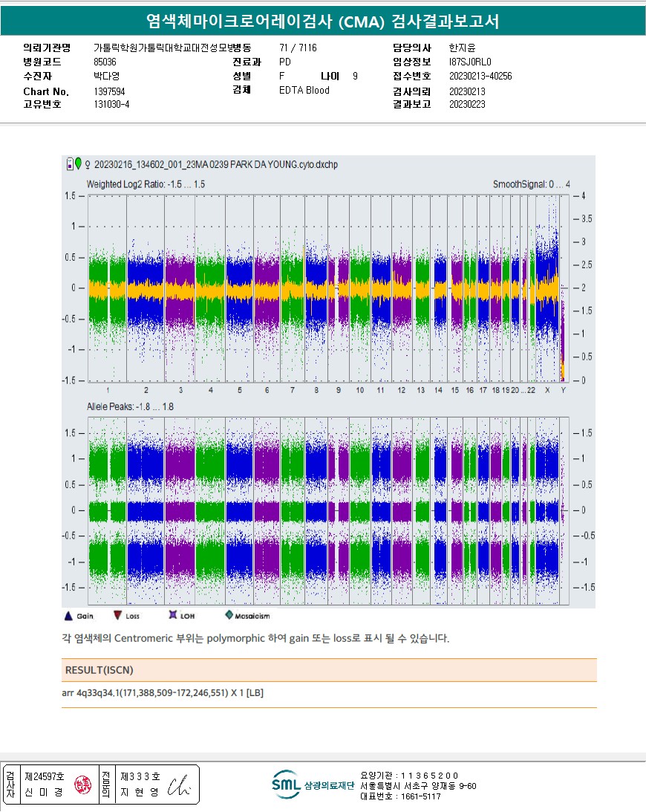Click the female symbol before the filename
Image resolution: width=646 pixels, height=812 pixels.
point(88,163)
